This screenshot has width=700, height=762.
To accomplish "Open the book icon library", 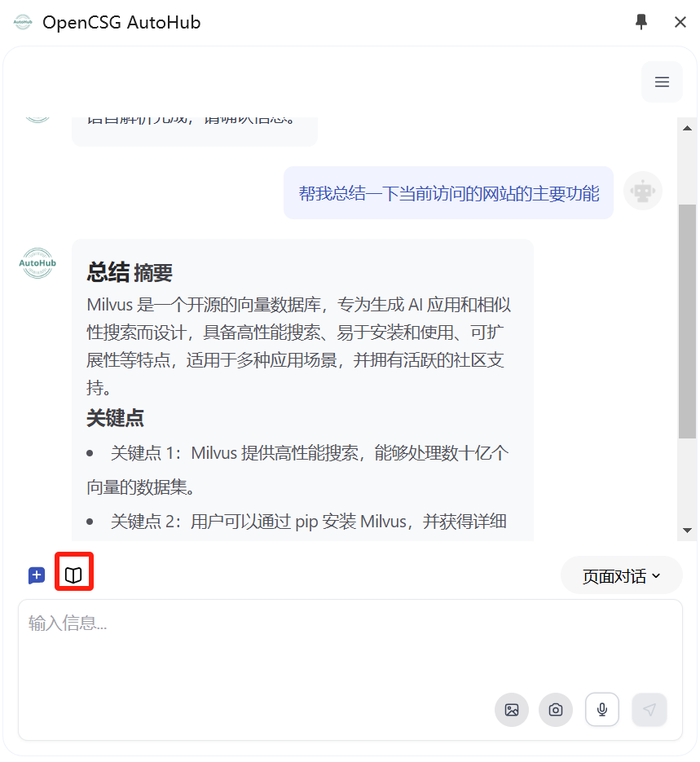I will pos(73,575).
